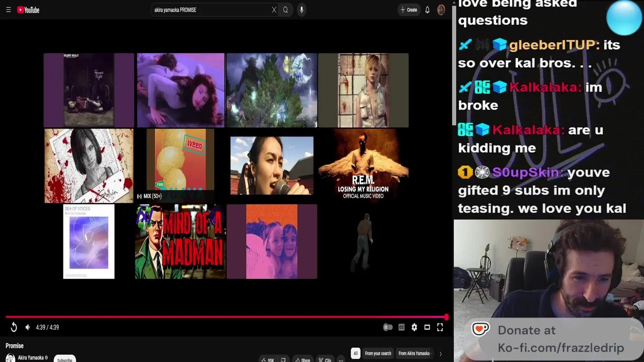Screen dimensions: 644x362
Task: Open the dark walking figure endscreen video
Action: point(363,241)
